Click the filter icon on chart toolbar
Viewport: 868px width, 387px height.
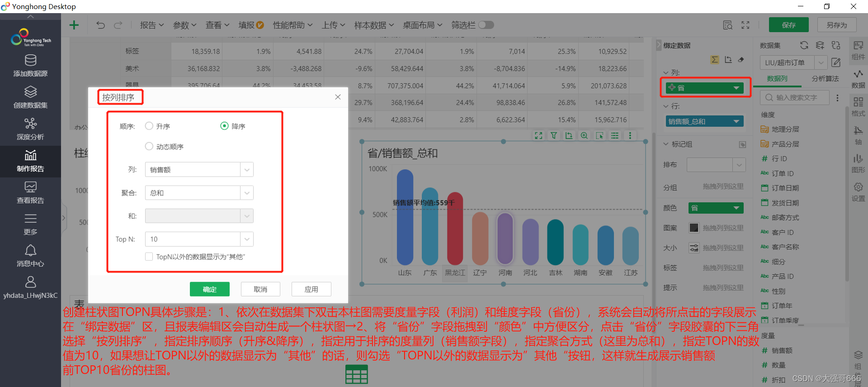[554, 135]
